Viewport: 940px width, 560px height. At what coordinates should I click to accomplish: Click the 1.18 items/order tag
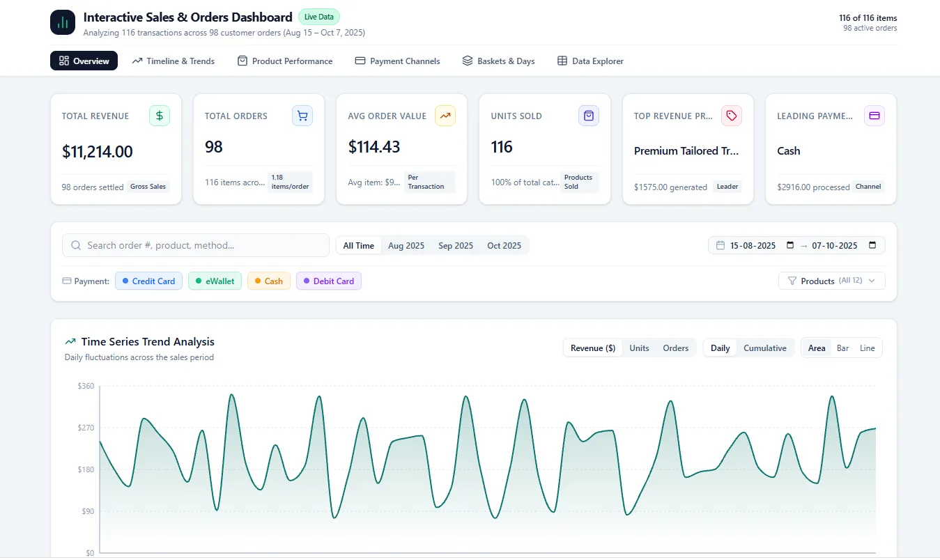[290, 182]
